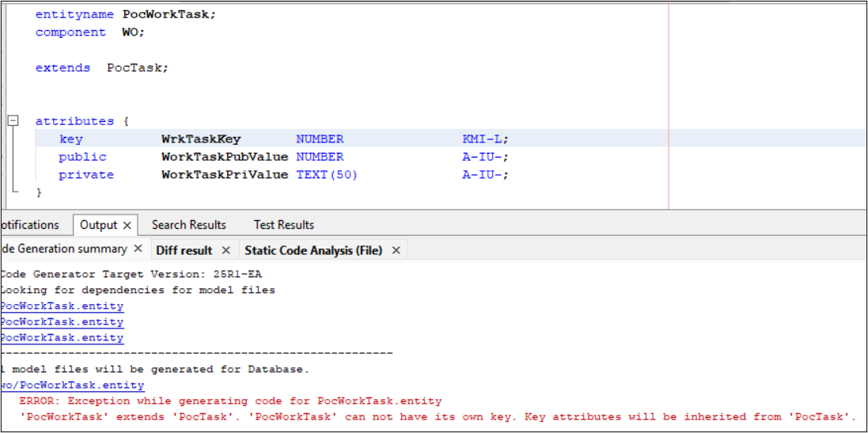
Task: Click A-IU-; flags on WorkTaskPriValue line
Action: [x=486, y=174]
